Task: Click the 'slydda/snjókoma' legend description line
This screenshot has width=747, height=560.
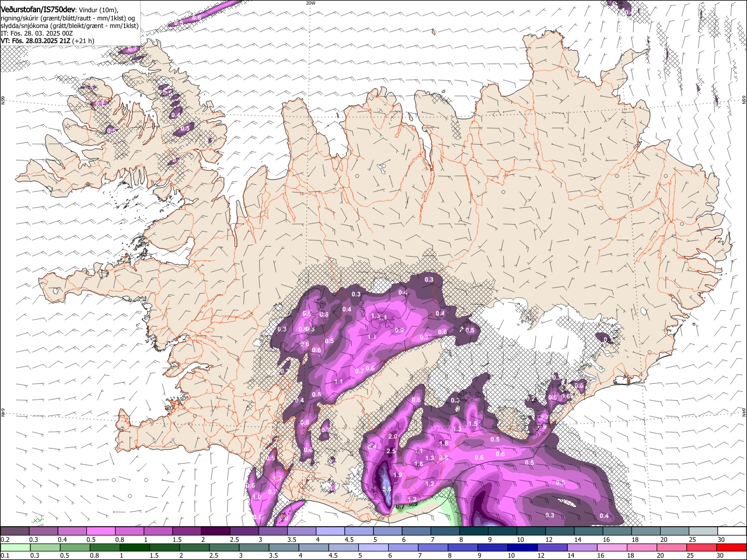Action: pos(70,25)
